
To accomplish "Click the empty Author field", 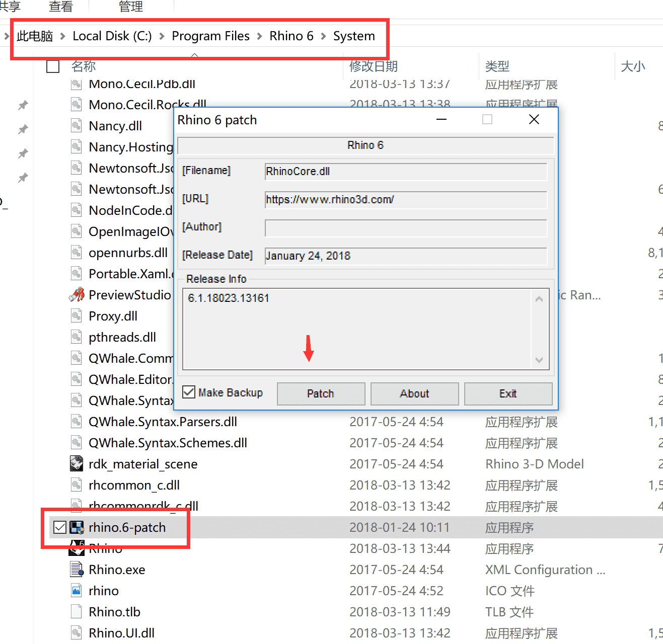I will (x=406, y=228).
